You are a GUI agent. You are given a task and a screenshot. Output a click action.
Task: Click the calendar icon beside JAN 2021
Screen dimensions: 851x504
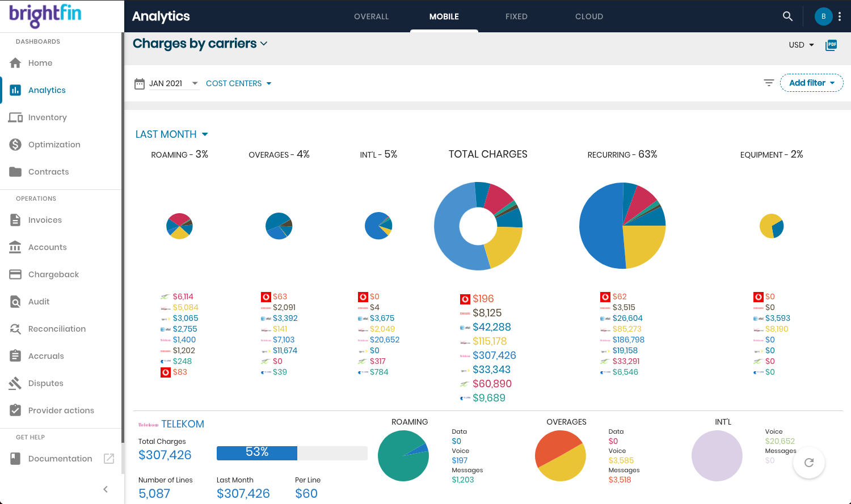pos(140,84)
